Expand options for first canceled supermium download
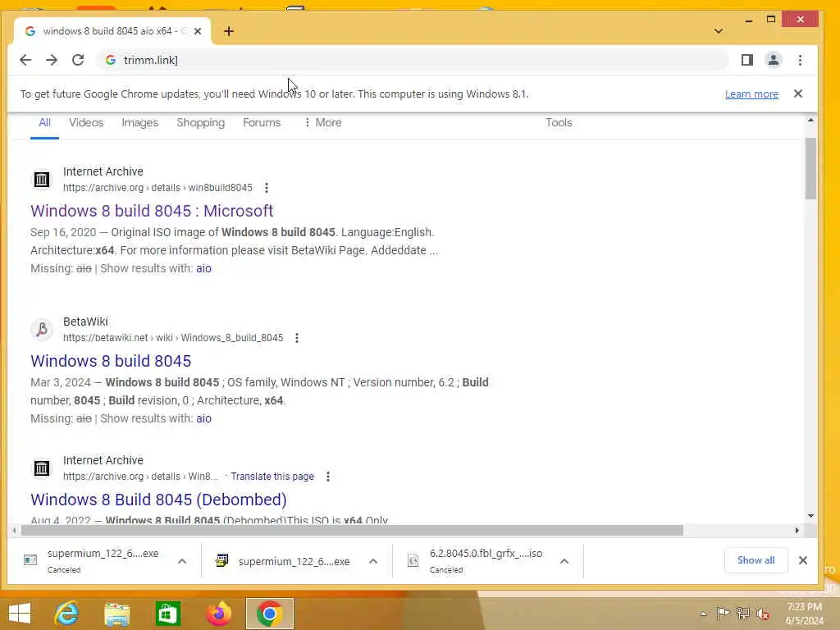The height and width of the screenshot is (630, 840). pyautogui.click(x=182, y=561)
